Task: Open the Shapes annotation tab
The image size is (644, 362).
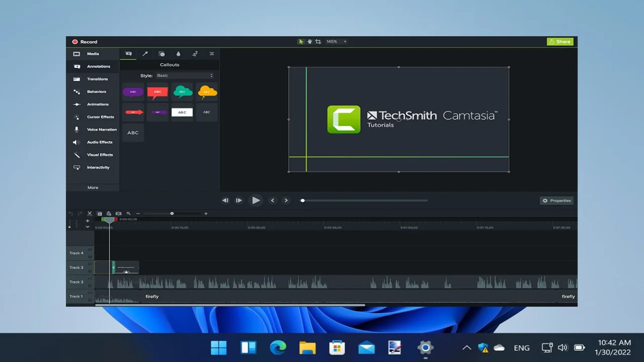Action: pos(162,54)
